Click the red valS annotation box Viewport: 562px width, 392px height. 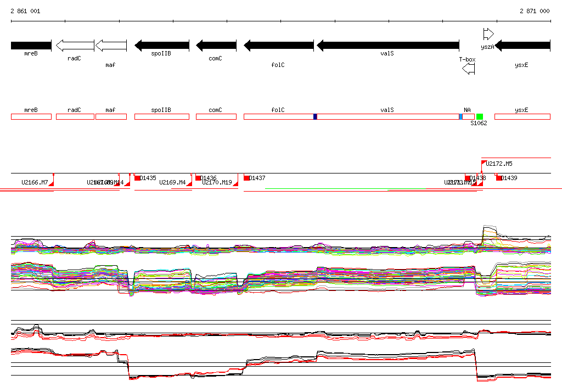click(388, 116)
